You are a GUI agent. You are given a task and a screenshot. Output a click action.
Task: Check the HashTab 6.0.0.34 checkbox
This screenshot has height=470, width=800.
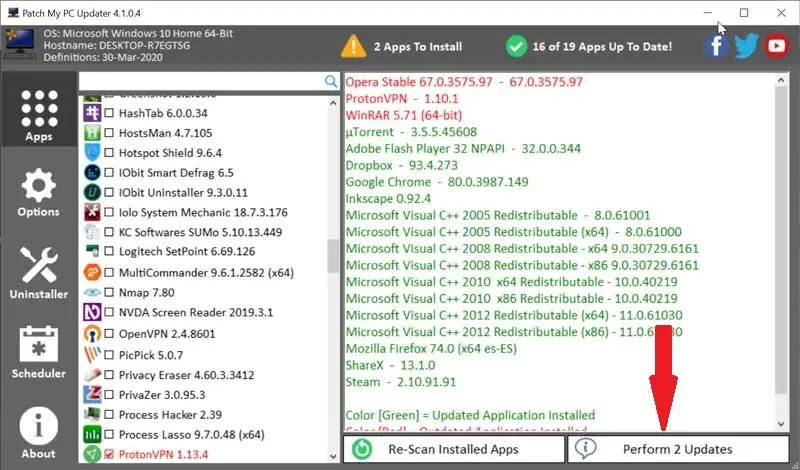109,113
